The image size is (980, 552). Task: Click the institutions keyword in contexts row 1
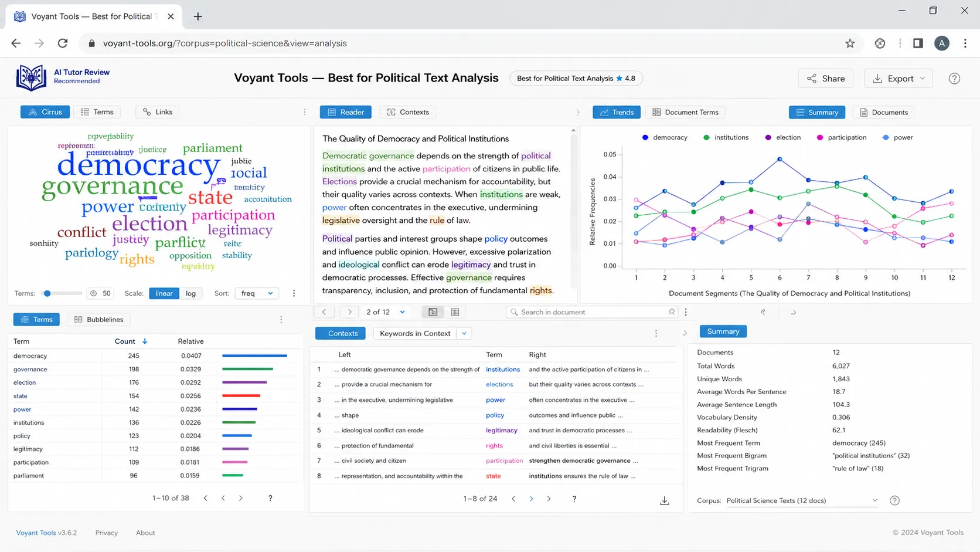click(x=503, y=370)
